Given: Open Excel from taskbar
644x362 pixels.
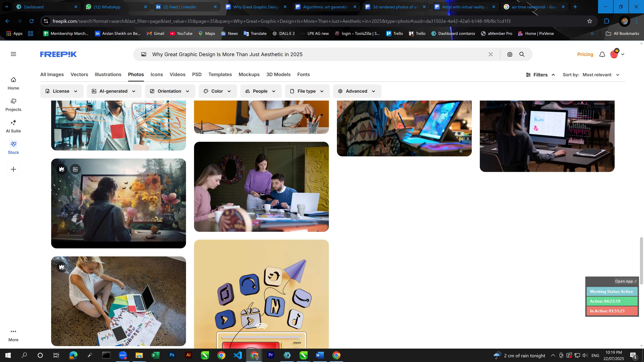Looking at the screenshot, I should [155, 355].
